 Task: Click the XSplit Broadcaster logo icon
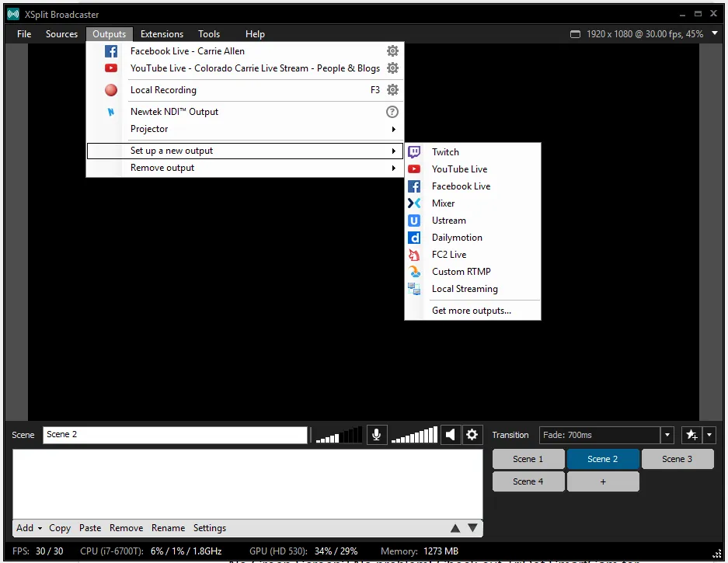[x=13, y=15]
